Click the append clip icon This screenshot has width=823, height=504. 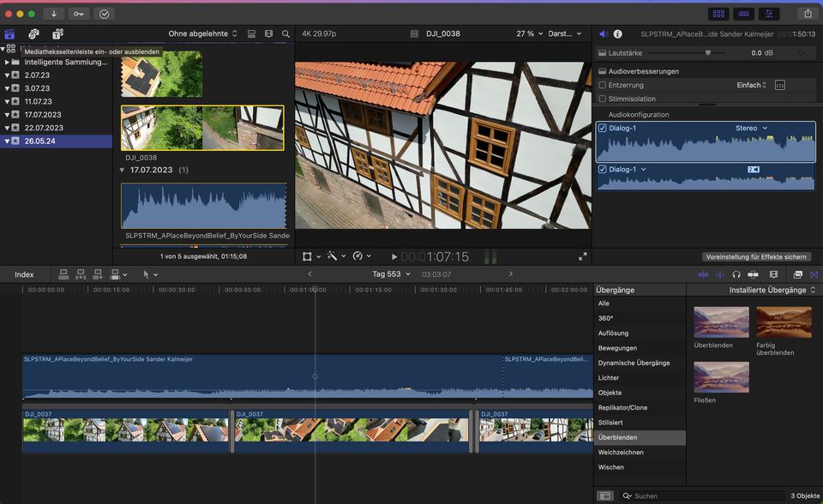98,274
